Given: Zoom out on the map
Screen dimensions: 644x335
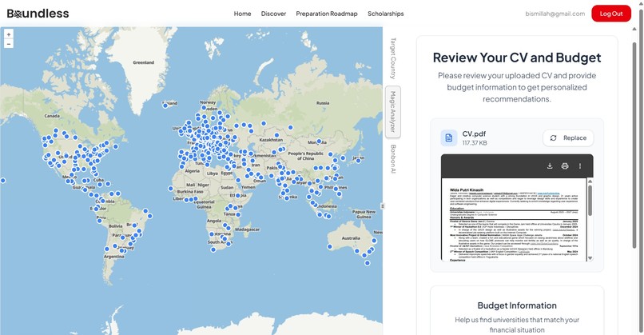Looking at the screenshot, I should tap(9, 43).
